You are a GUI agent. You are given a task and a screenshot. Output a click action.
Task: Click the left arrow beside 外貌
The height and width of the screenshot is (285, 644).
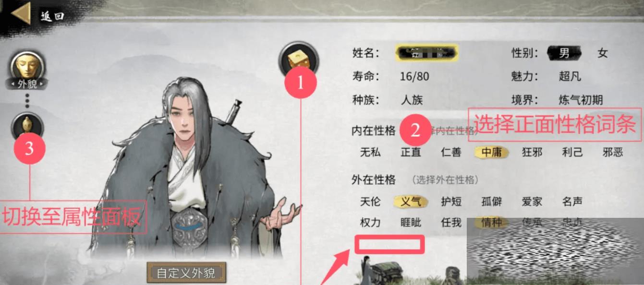(12, 84)
